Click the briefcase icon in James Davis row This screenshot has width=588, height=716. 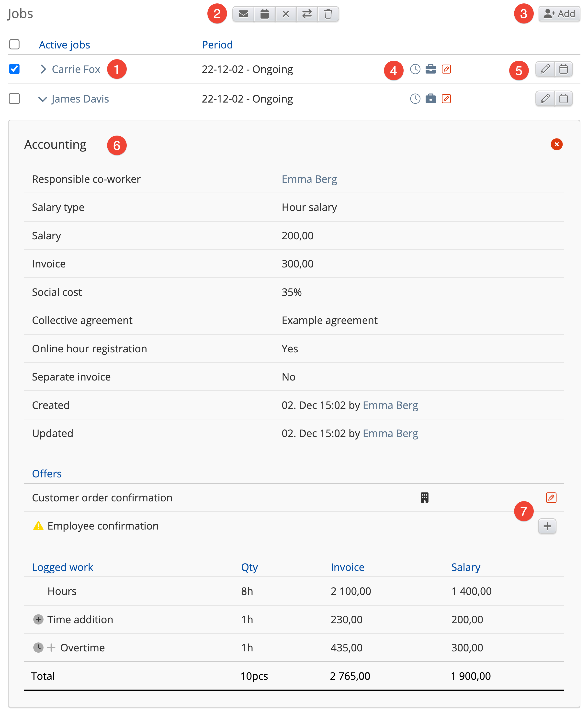(430, 99)
